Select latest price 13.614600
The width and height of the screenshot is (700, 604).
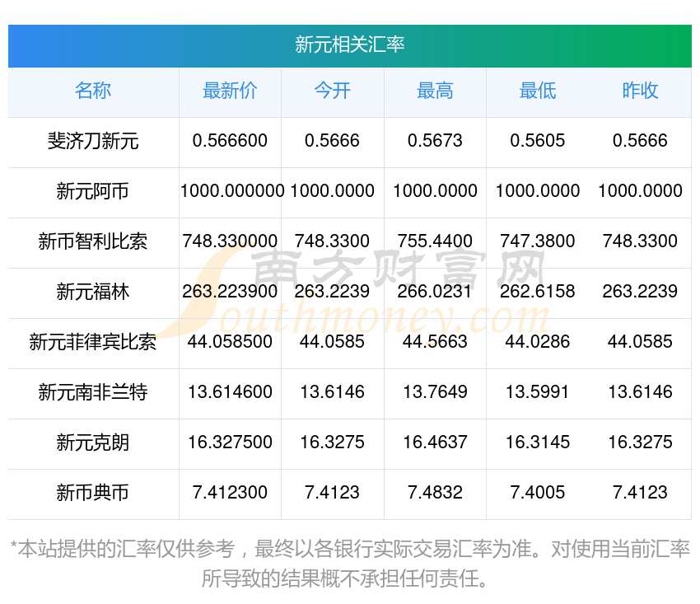click(x=230, y=392)
